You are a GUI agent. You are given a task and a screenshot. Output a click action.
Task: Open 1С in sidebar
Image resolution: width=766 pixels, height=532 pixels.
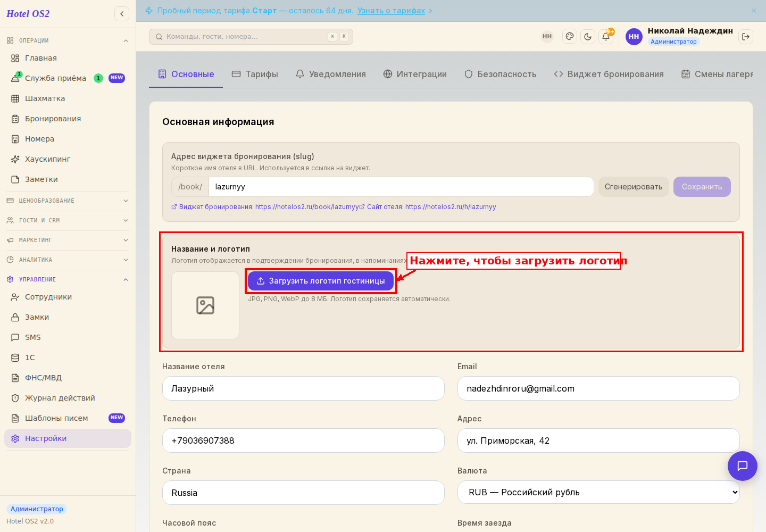(x=68, y=358)
